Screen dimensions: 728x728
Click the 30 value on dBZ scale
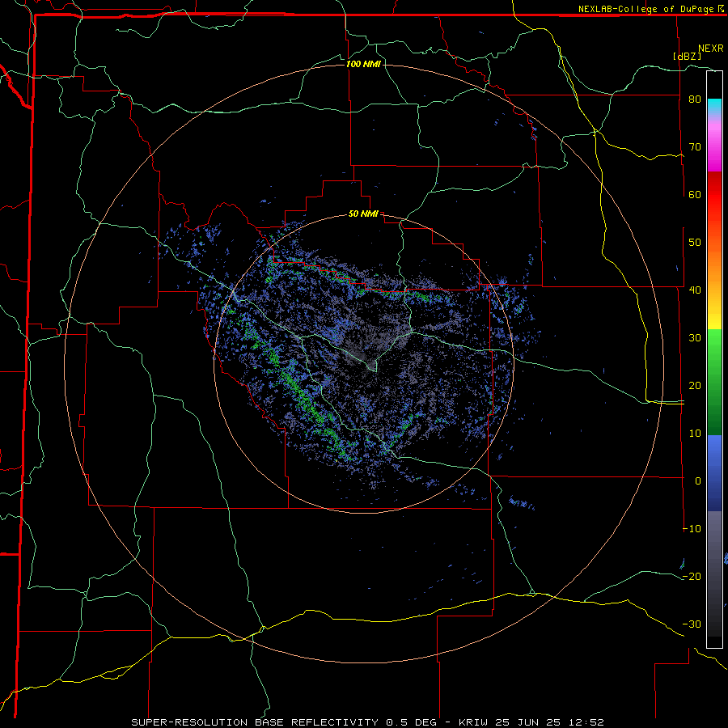pyautogui.click(x=695, y=338)
